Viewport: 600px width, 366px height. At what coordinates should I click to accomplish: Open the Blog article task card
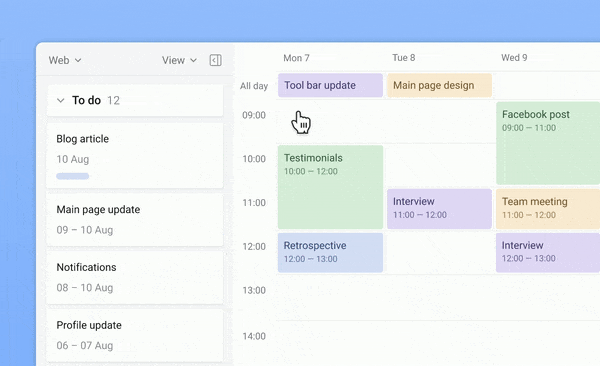click(135, 155)
